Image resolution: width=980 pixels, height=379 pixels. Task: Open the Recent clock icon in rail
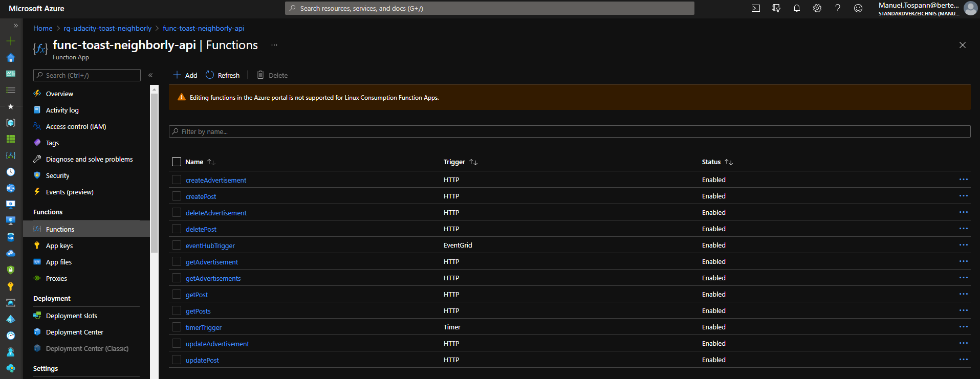pos(11,172)
